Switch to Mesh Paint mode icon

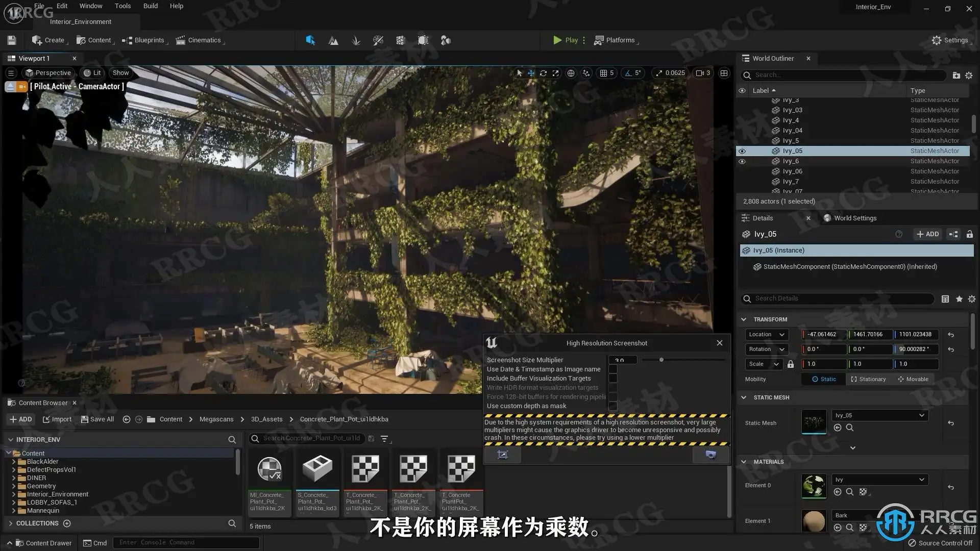click(378, 40)
